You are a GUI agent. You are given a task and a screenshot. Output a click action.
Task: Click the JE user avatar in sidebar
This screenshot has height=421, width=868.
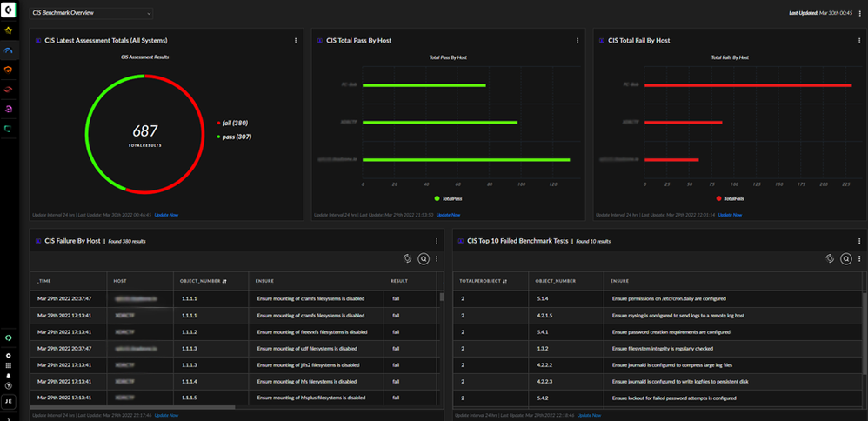pyautogui.click(x=9, y=401)
